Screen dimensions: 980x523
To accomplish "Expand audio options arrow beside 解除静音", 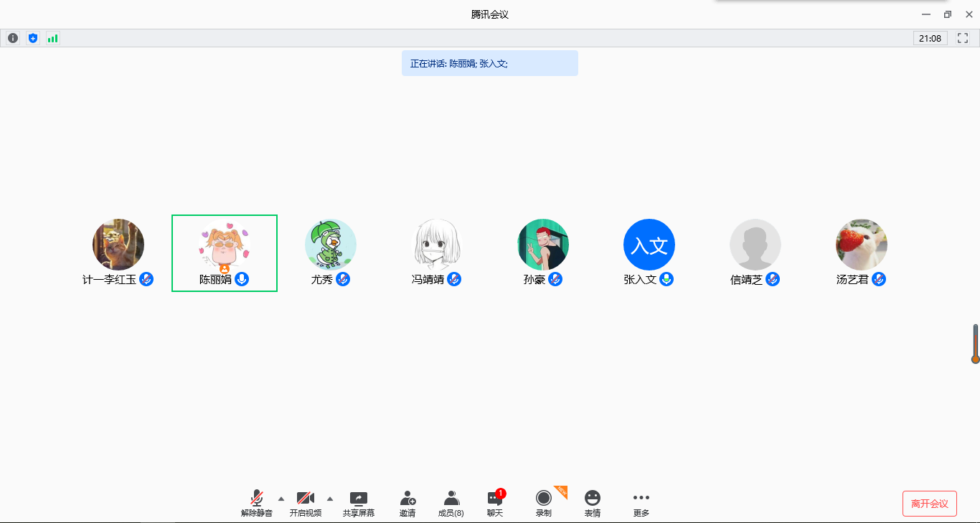I will [x=281, y=499].
